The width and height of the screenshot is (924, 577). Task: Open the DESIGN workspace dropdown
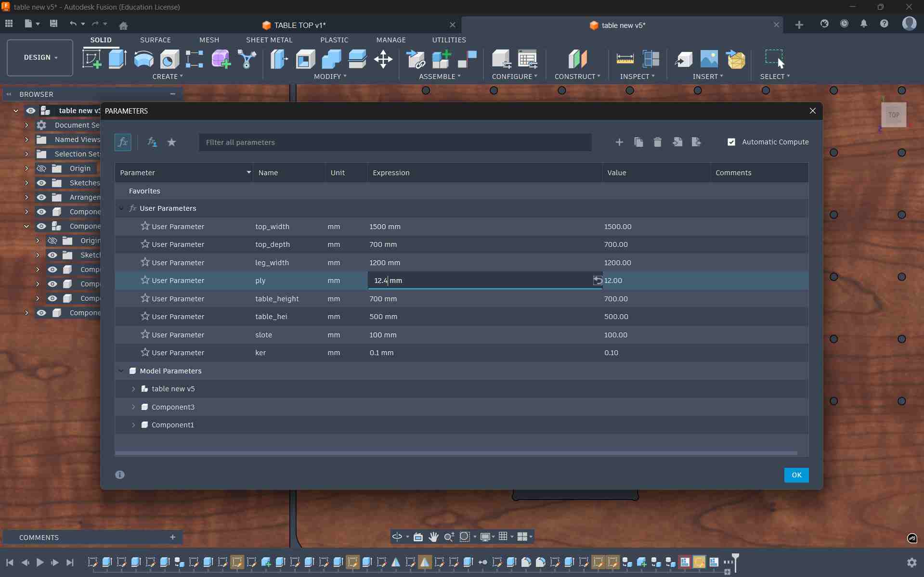pyautogui.click(x=40, y=57)
